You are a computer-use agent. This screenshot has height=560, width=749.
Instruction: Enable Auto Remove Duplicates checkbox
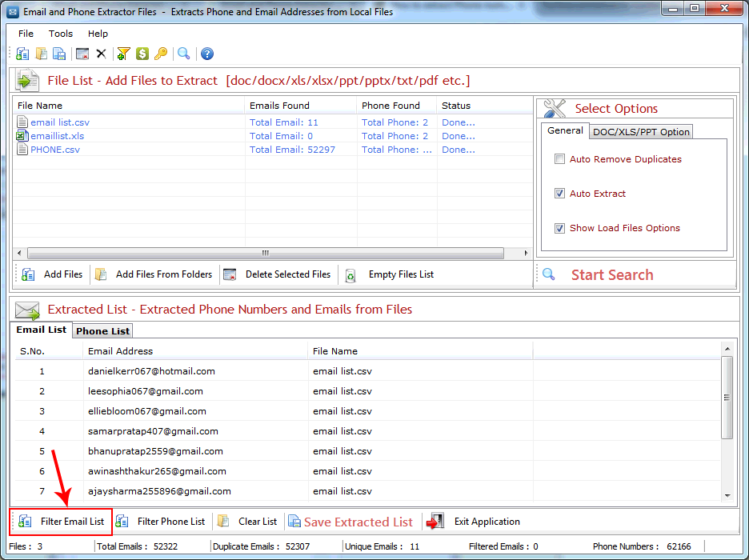(559, 159)
